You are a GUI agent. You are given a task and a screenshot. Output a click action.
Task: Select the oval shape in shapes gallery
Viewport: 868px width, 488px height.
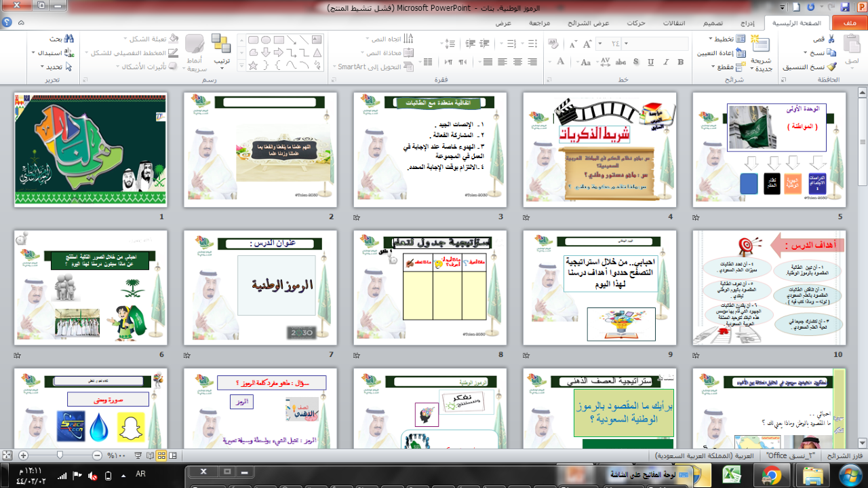[267, 39]
